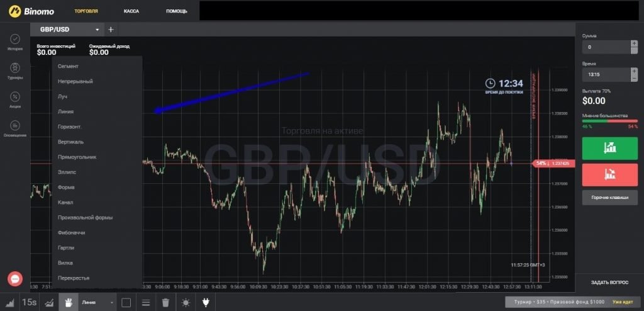Click the Горячие клавиши button
The width and height of the screenshot is (644, 311).
click(609, 198)
